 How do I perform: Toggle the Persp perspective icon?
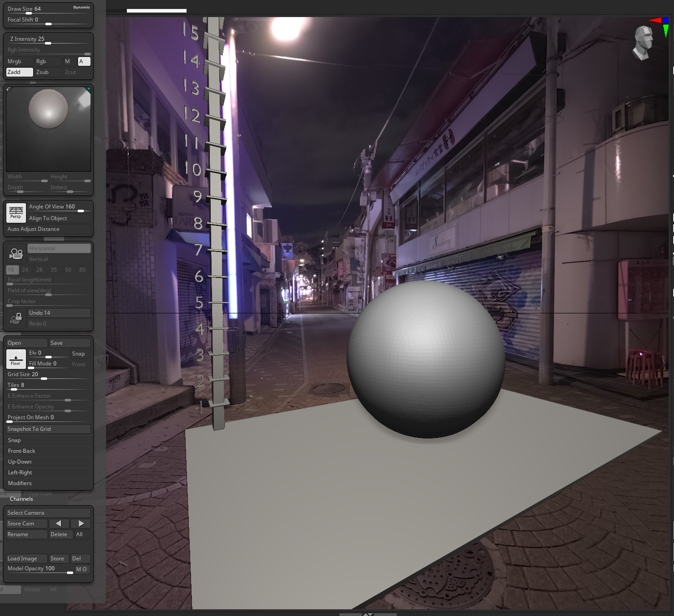tap(16, 212)
